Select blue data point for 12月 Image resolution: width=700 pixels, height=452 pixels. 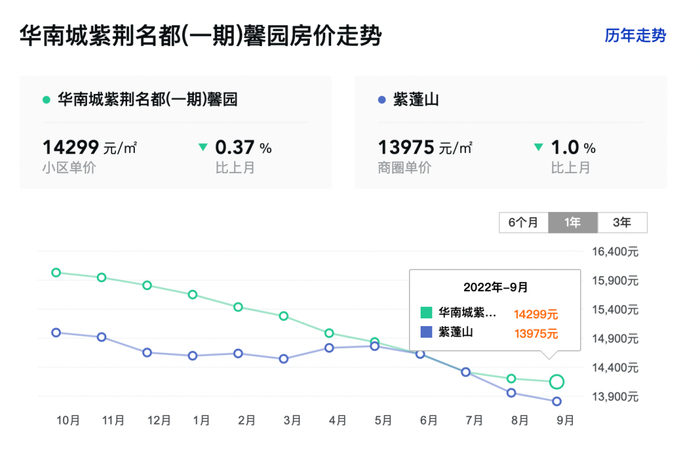(x=147, y=353)
